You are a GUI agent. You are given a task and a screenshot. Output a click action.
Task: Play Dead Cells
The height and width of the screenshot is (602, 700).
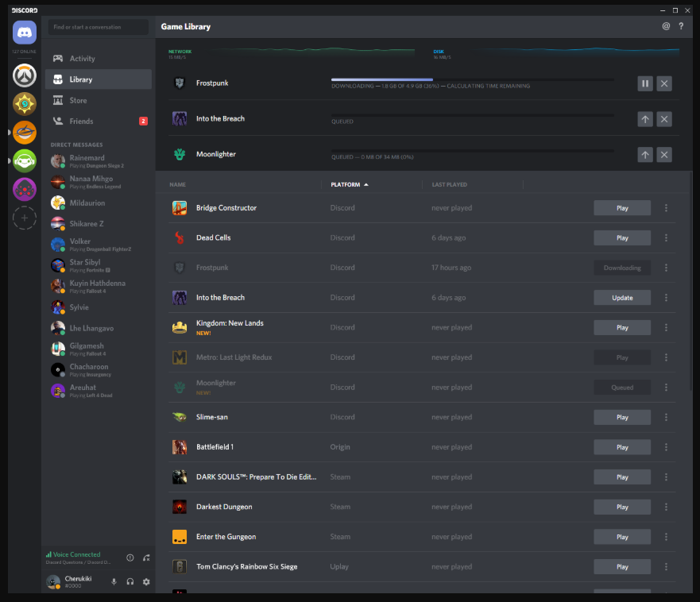point(622,237)
